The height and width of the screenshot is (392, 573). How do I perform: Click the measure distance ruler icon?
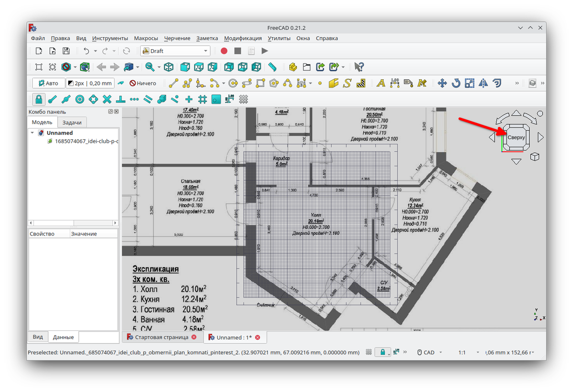coord(272,67)
